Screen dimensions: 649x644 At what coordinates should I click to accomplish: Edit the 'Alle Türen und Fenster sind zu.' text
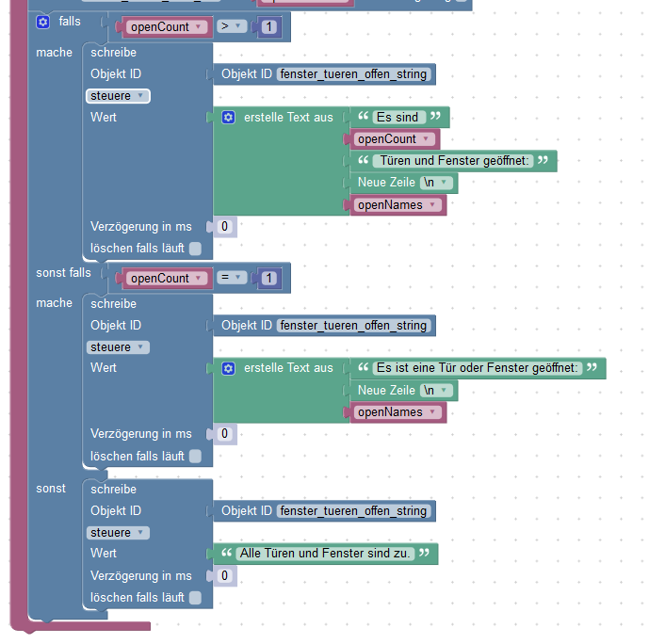[x=325, y=554]
